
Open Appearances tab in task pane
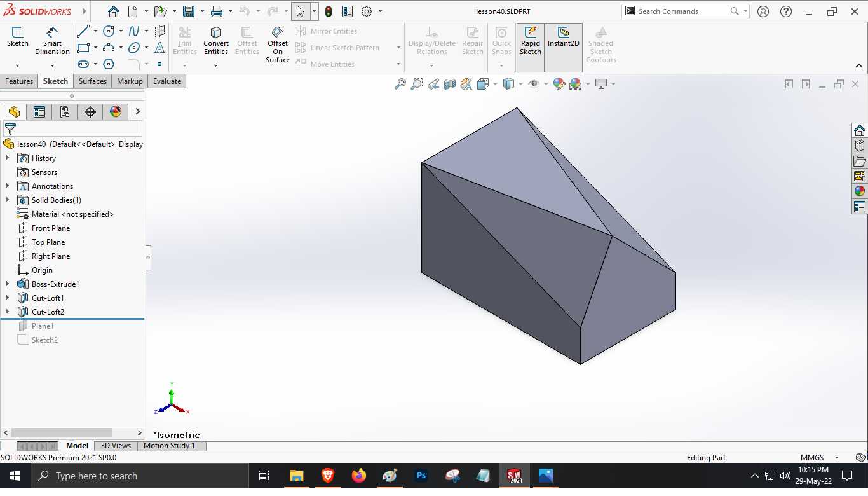(860, 191)
